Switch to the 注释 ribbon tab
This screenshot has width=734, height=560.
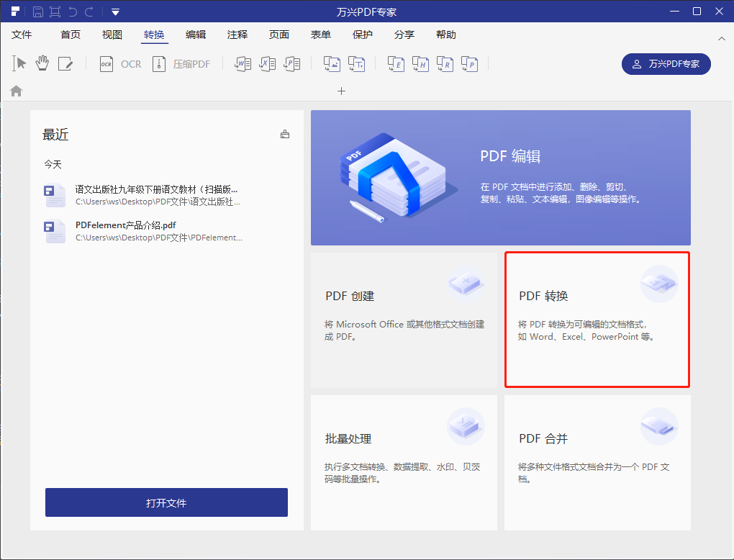tap(237, 34)
